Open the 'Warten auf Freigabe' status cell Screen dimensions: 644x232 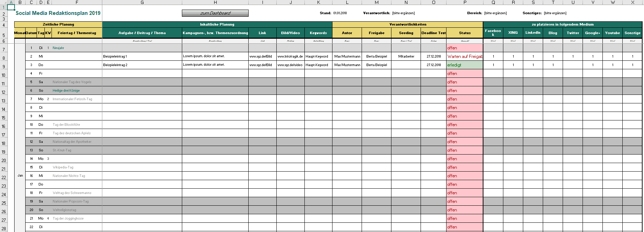point(465,56)
